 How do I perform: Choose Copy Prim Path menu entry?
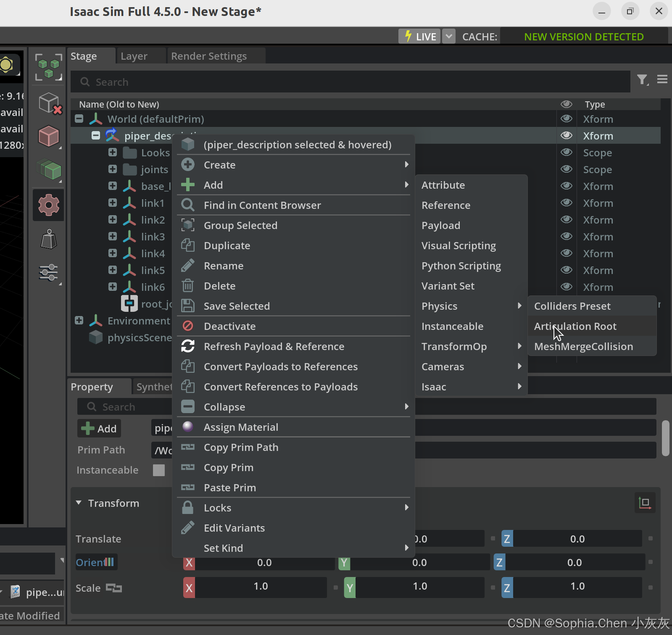pyautogui.click(x=293, y=447)
